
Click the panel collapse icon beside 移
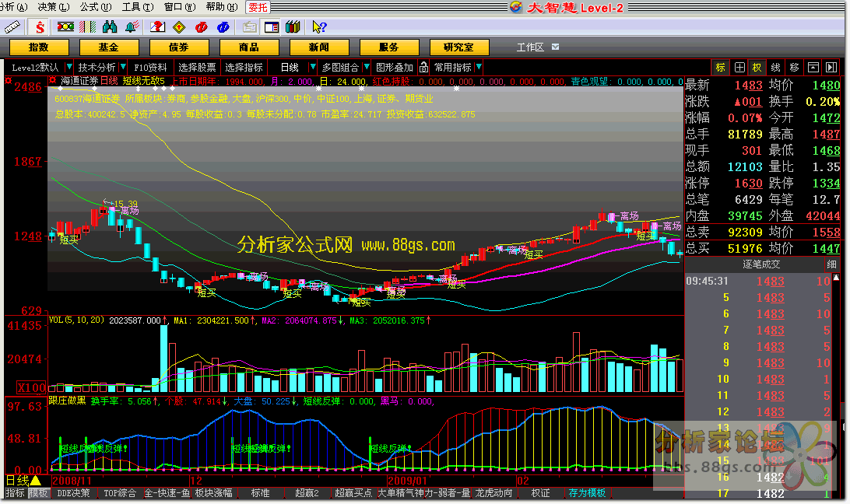[x=813, y=67]
